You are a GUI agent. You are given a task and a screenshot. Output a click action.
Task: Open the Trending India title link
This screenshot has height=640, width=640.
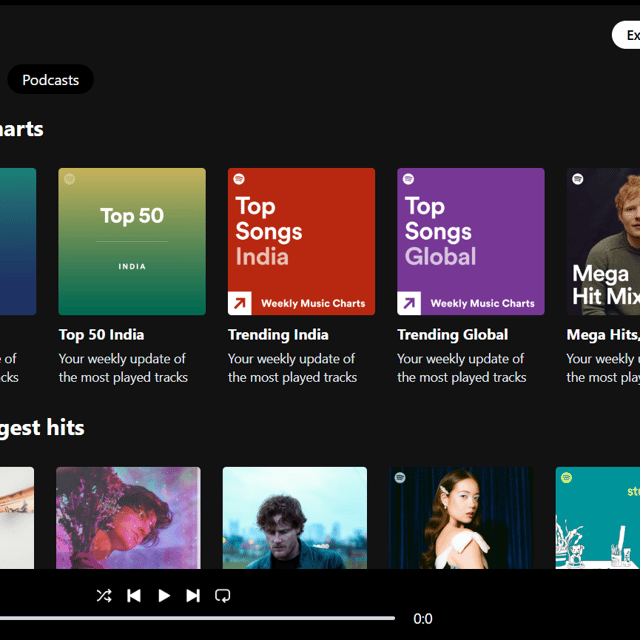[278, 335]
